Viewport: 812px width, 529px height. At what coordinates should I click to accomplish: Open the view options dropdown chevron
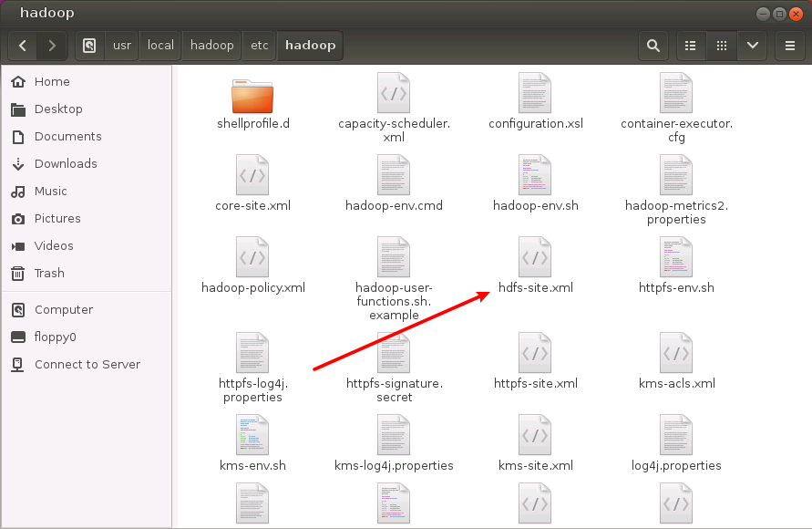pos(752,46)
